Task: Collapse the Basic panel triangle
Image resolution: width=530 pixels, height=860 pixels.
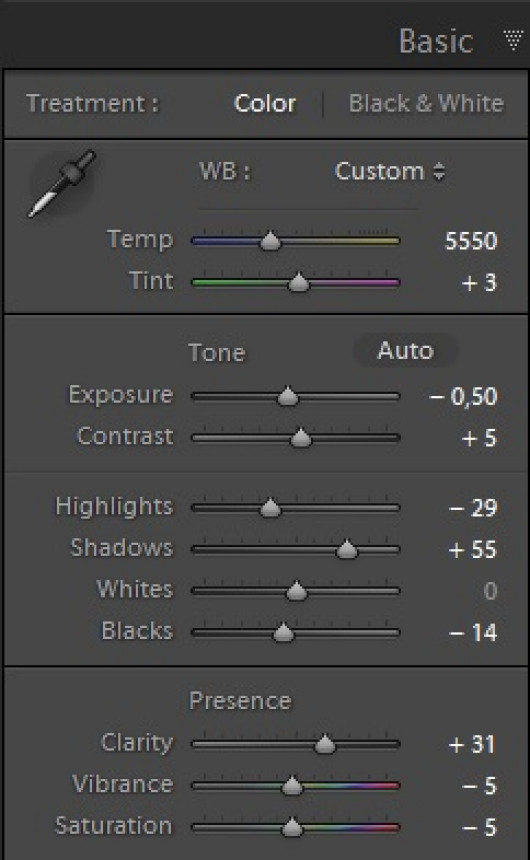Action: (x=513, y=41)
